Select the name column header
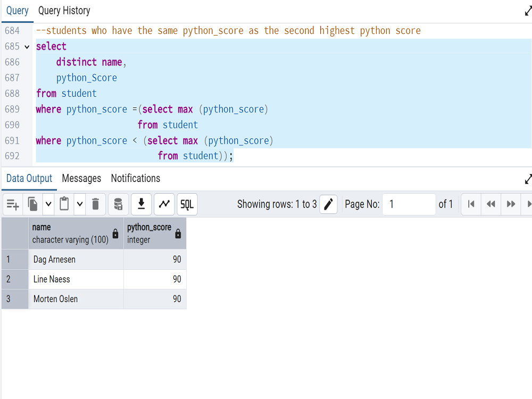Screen dimensions: 532x399 (x=76, y=234)
